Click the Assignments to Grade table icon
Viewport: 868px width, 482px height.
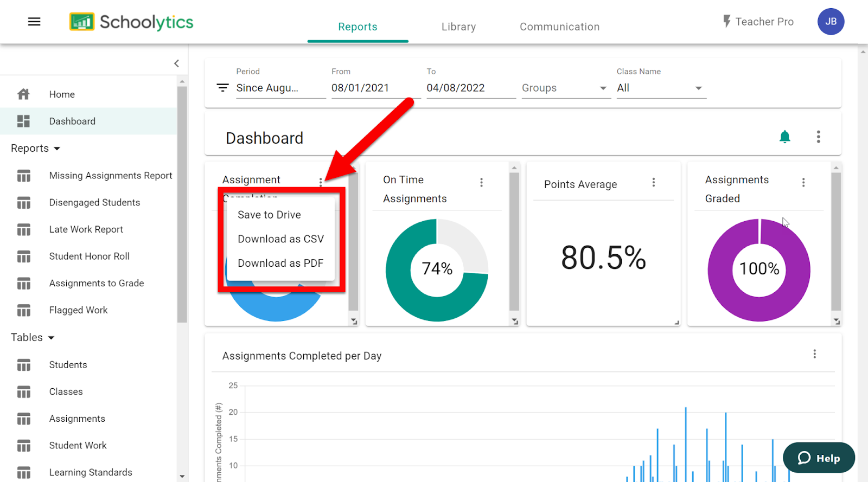click(24, 284)
